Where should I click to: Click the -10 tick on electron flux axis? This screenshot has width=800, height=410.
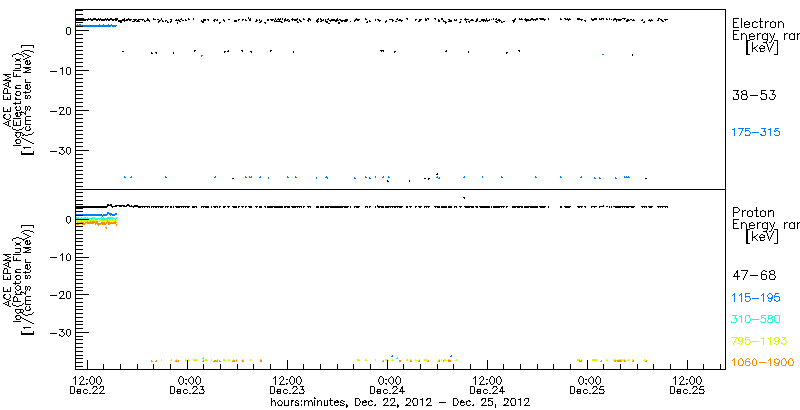pos(63,70)
